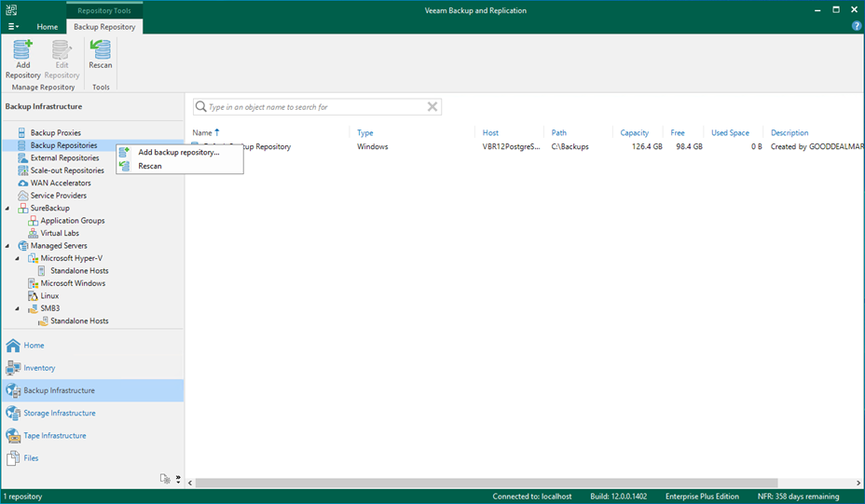865x504 pixels.
Task: Click the Backup Proxies node icon
Action: (21, 133)
